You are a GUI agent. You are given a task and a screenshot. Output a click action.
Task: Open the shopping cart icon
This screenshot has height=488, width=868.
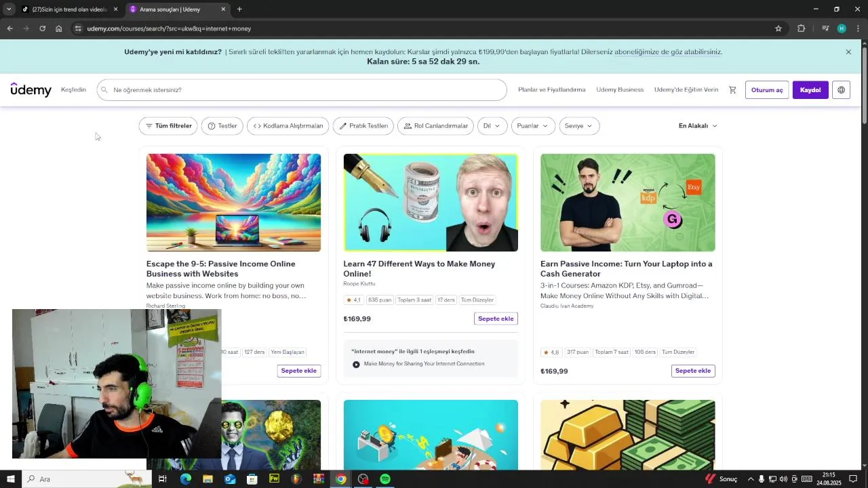(732, 89)
